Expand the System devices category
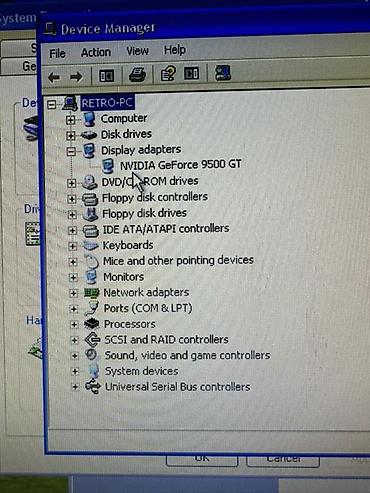370x493 pixels. tap(75, 371)
